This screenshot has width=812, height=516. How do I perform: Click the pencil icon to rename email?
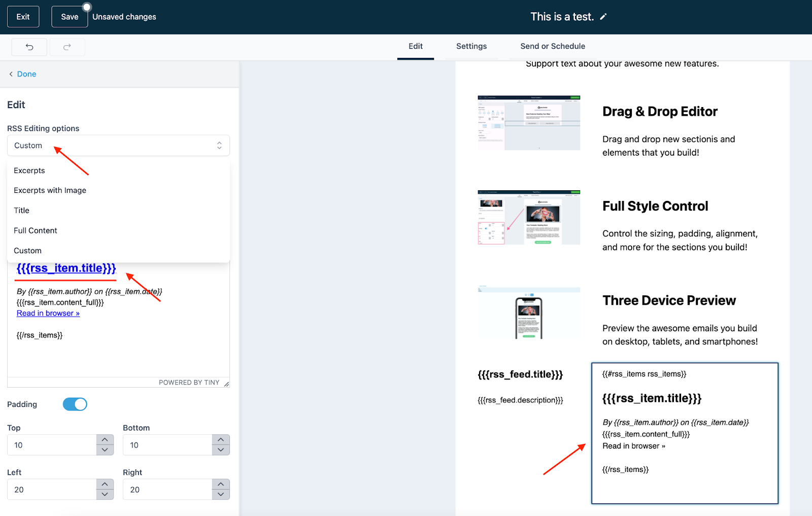click(603, 17)
